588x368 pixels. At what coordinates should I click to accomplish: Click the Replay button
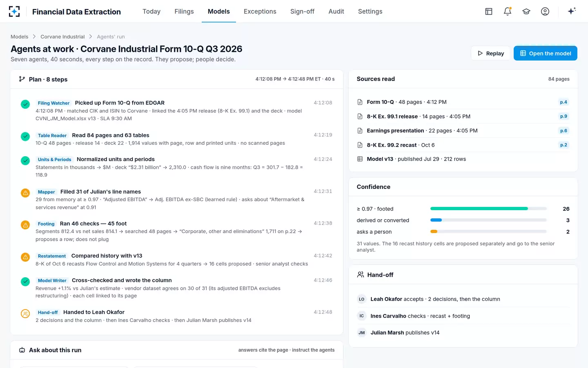coord(491,53)
